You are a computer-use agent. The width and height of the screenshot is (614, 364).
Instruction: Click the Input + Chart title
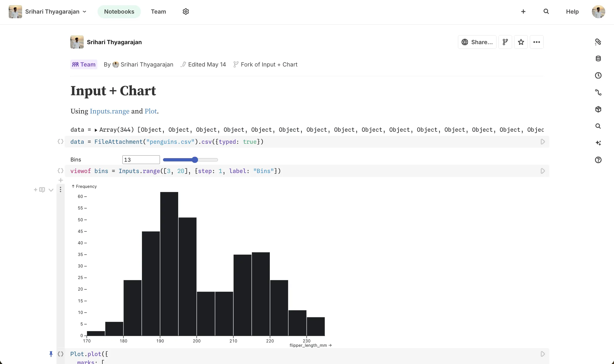(x=113, y=91)
